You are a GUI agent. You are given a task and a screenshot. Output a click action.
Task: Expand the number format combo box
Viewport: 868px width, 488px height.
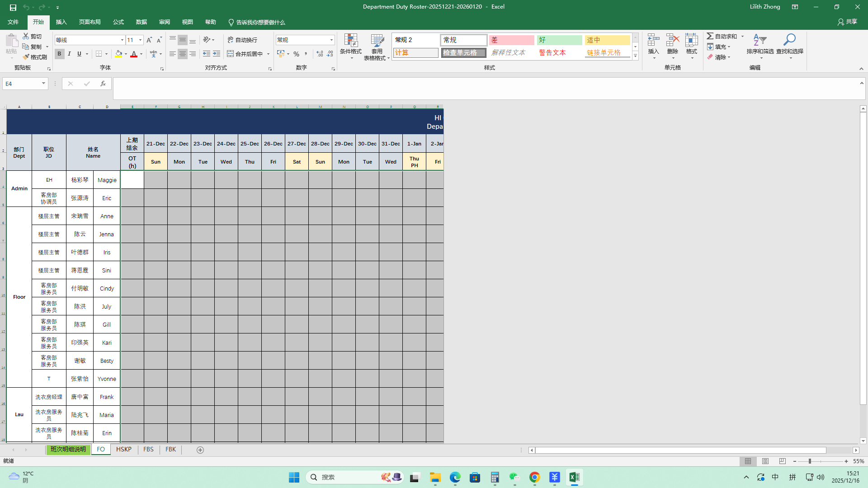click(x=331, y=40)
